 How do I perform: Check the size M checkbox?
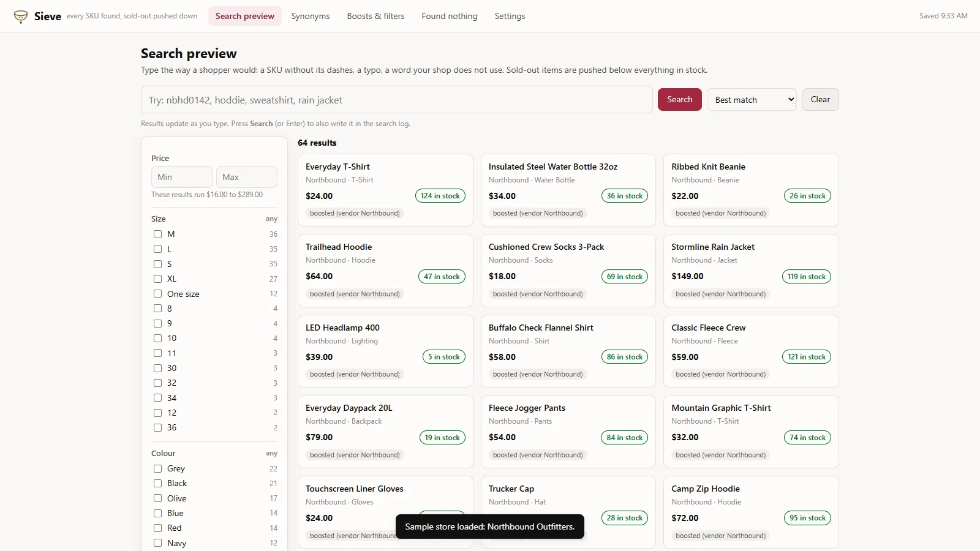(x=157, y=234)
